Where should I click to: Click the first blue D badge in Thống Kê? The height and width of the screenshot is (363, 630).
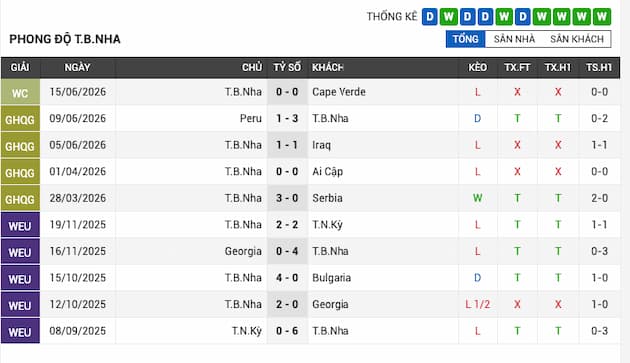point(430,17)
